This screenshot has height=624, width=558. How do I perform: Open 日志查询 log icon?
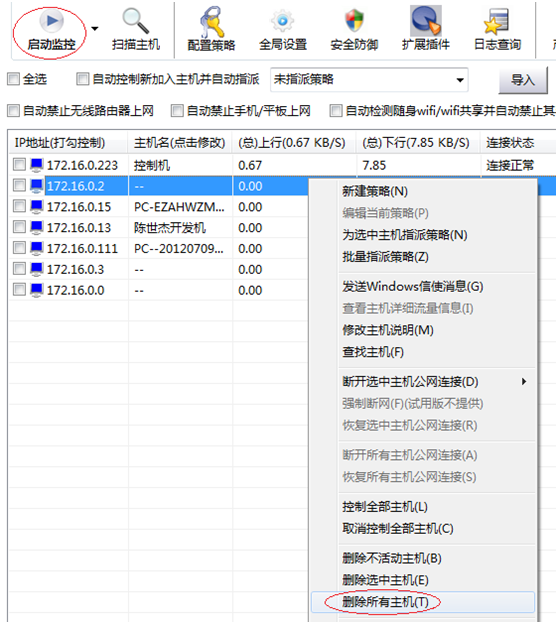497,21
